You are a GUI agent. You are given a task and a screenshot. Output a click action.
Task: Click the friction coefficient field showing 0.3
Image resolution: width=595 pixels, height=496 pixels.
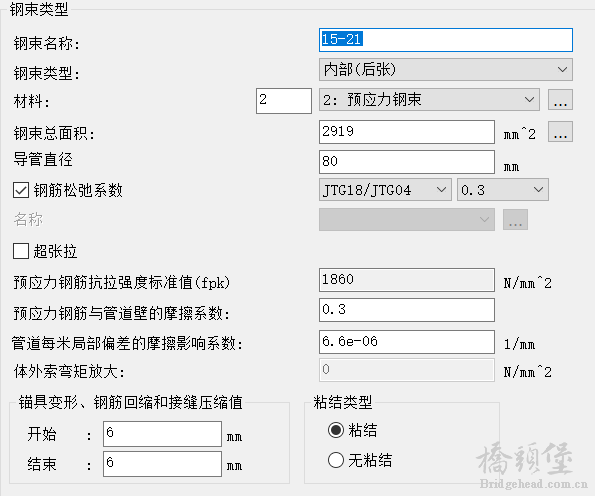[407, 310]
